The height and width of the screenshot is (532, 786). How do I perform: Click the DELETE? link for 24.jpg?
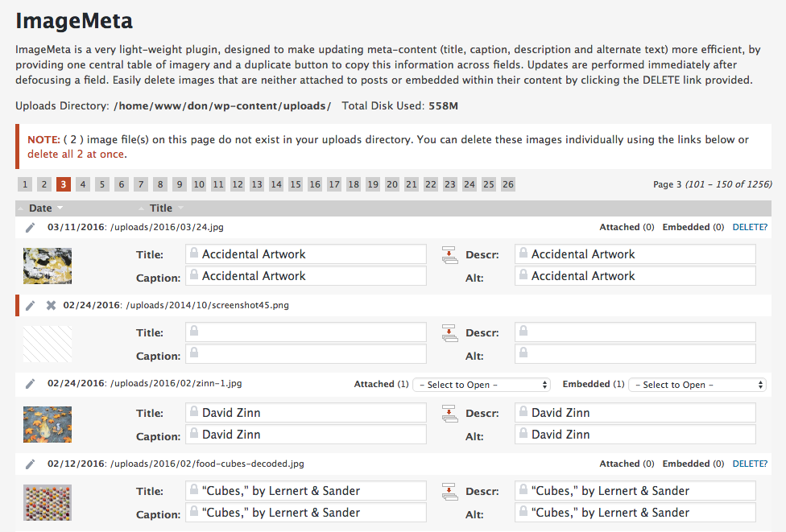click(x=750, y=228)
